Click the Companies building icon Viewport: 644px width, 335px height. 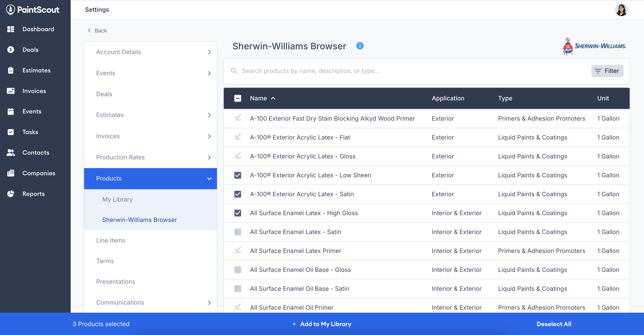[x=11, y=173]
